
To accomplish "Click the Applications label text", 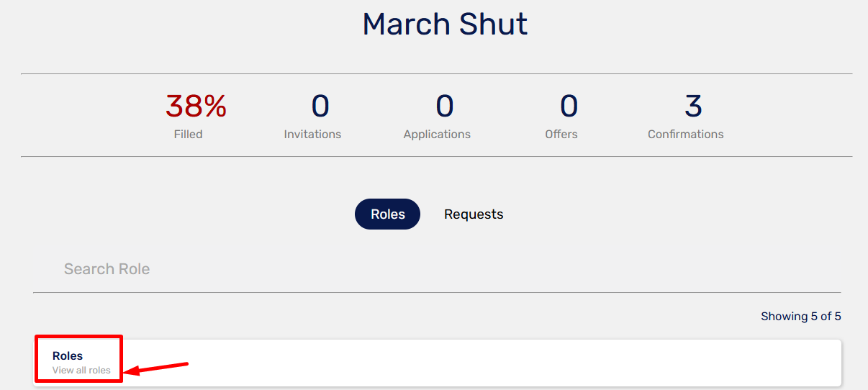I will pos(437,135).
